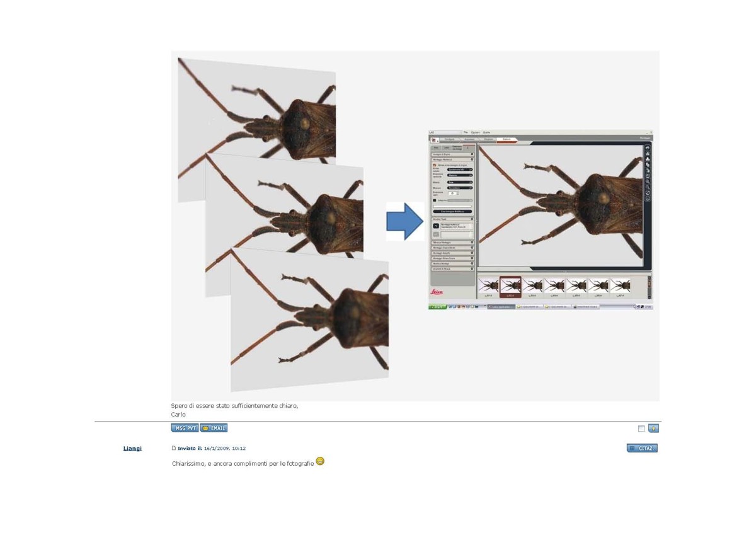Screen dimensions: 756x535
Task: Click the top icon in Leica viewer's right toolbar
Action: (647, 147)
